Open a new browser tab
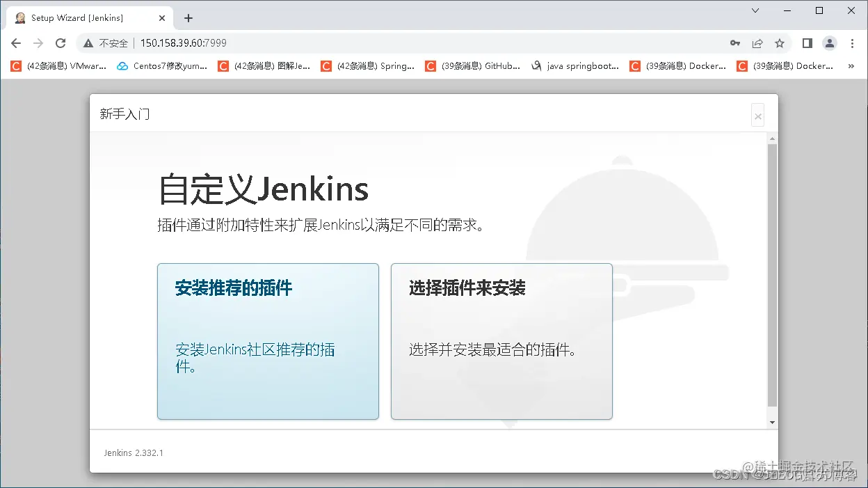Viewport: 868px width, 488px height. point(188,18)
